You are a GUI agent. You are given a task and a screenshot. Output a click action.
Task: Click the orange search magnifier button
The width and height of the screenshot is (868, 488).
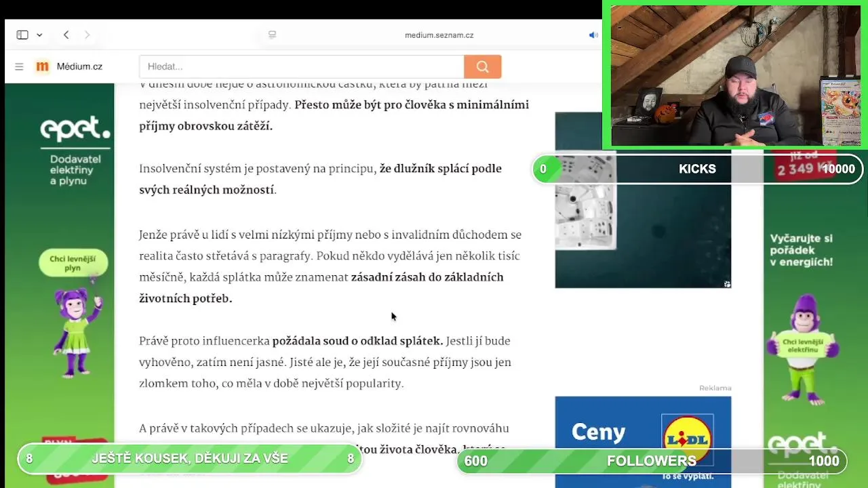point(483,66)
